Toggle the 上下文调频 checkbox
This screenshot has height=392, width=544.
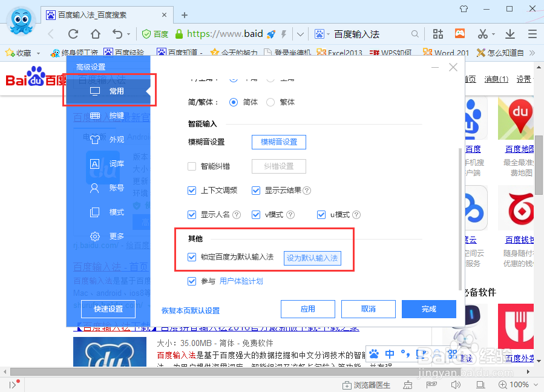[x=192, y=191]
